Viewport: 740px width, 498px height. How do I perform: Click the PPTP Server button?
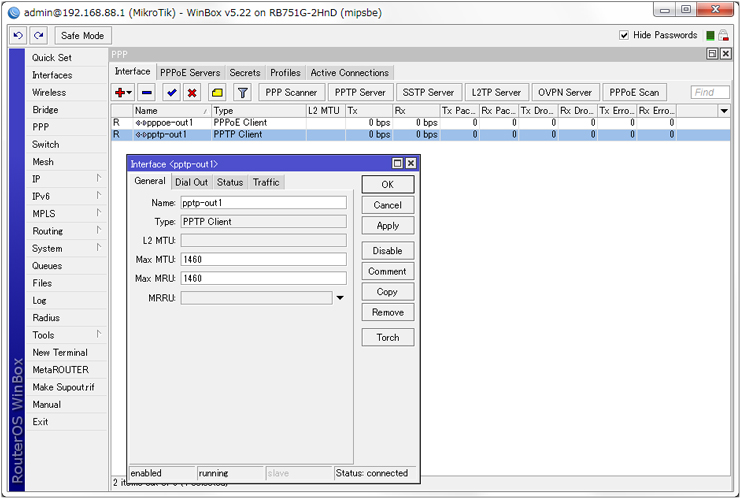(360, 92)
